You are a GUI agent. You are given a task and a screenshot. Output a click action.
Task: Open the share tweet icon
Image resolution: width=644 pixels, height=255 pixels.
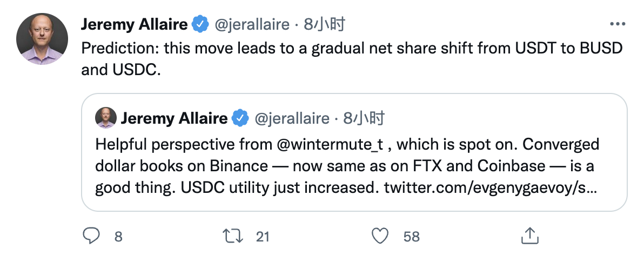click(x=530, y=236)
